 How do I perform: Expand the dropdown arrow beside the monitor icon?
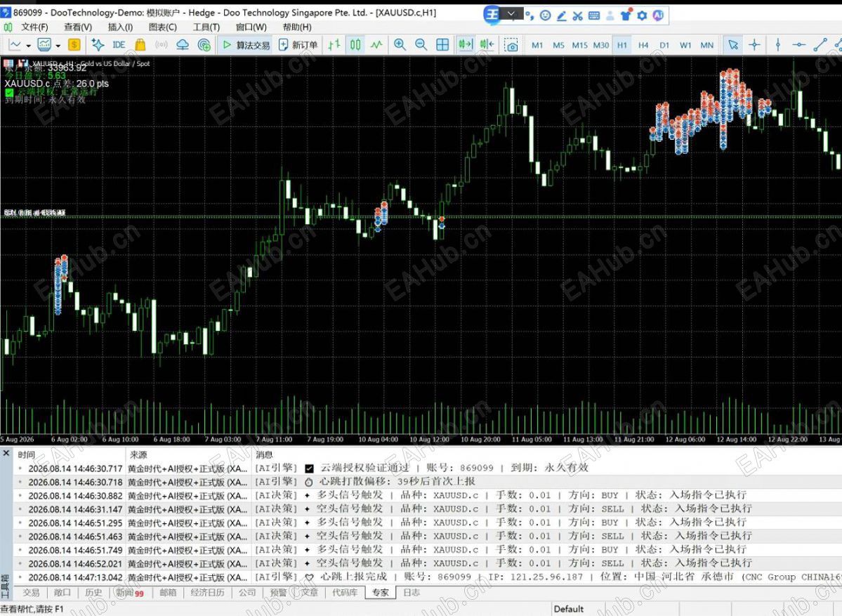coord(58,46)
